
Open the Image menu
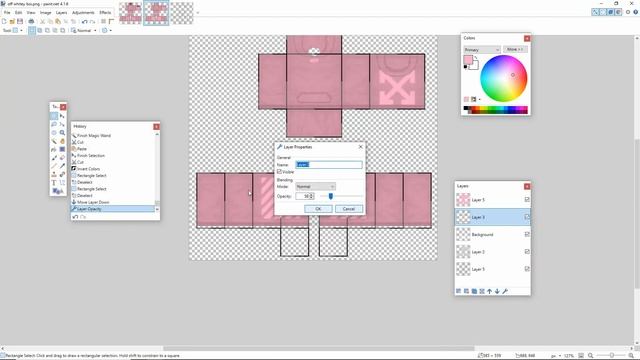tap(45, 13)
